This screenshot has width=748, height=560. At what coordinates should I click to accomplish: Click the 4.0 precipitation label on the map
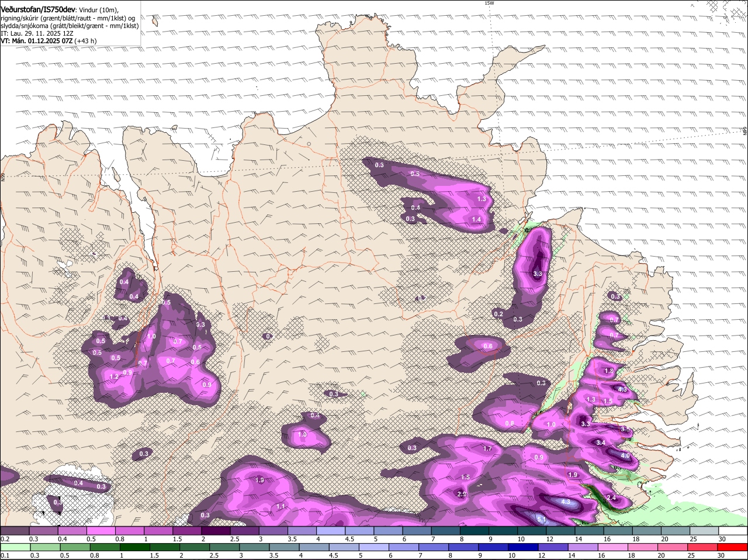point(625,455)
